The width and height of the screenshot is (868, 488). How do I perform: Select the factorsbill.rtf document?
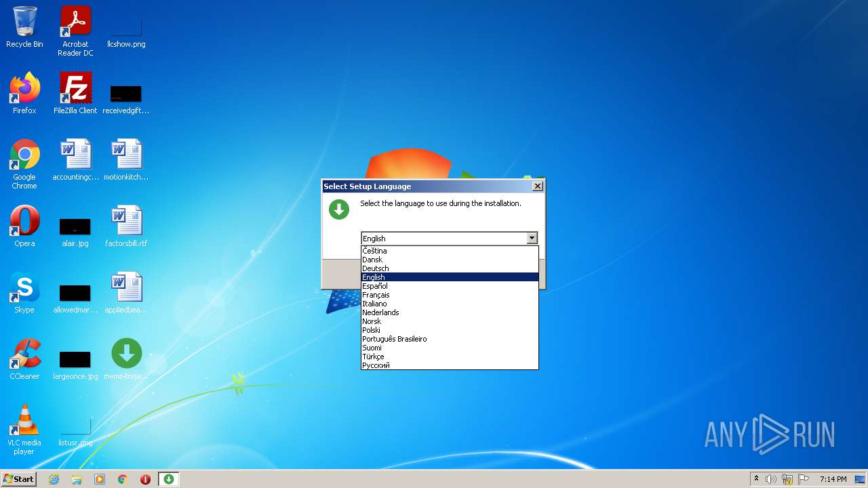point(126,226)
